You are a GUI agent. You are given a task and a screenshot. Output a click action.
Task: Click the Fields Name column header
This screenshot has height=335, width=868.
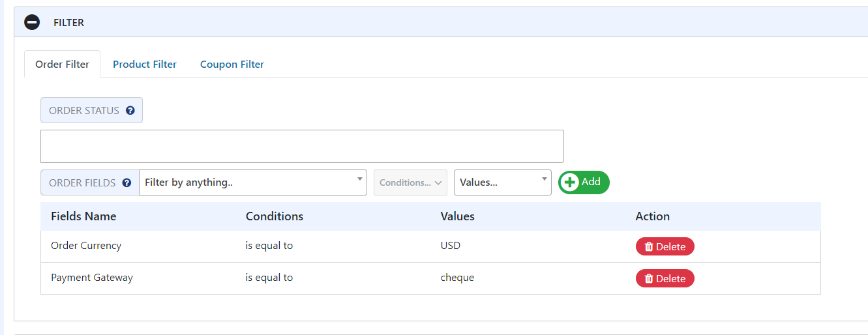point(83,216)
